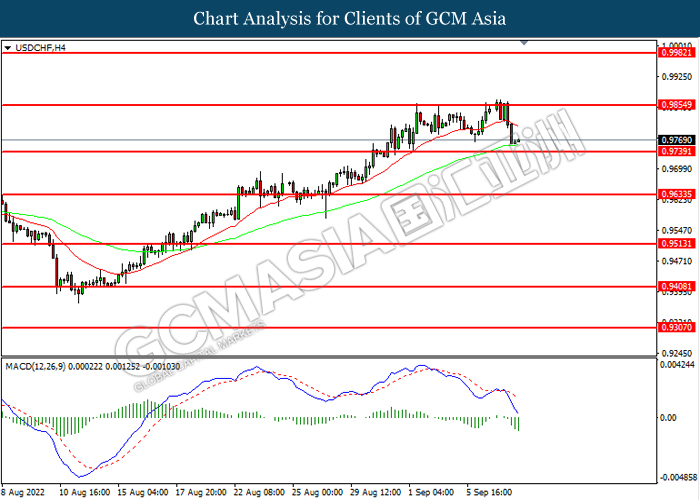This screenshot has width=700, height=500.
Task: Click the MACD 0.00 zero level label
Action: (668, 417)
